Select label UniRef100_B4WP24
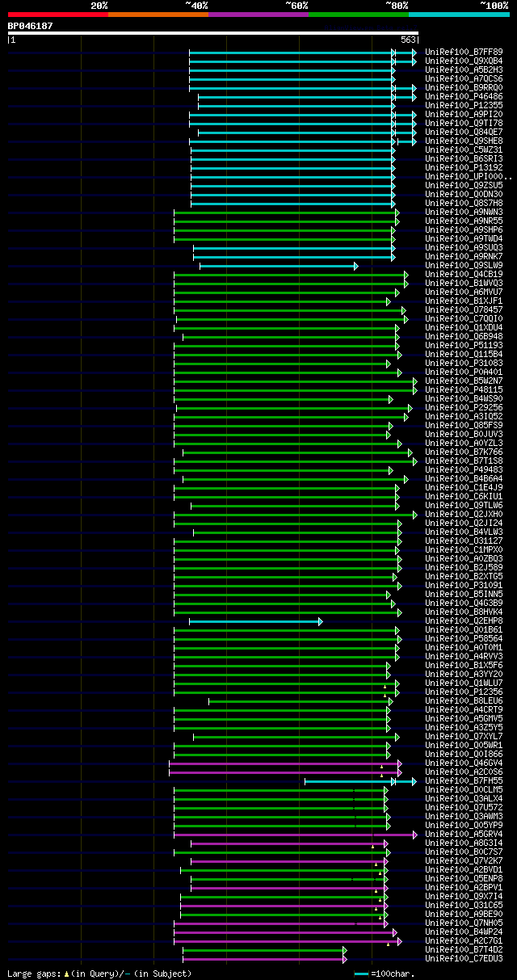The height and width of the screenshot is (980, 517). (x=463, y=932)
